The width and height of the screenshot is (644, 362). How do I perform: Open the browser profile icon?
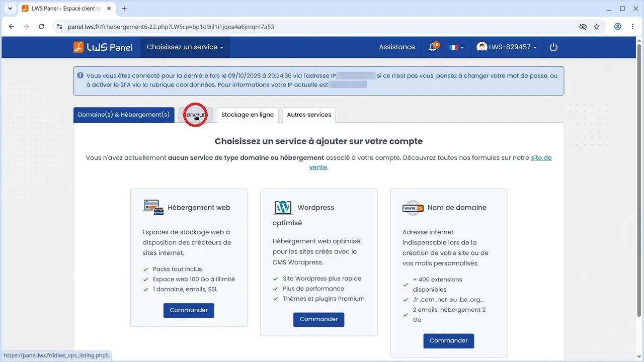617,27
